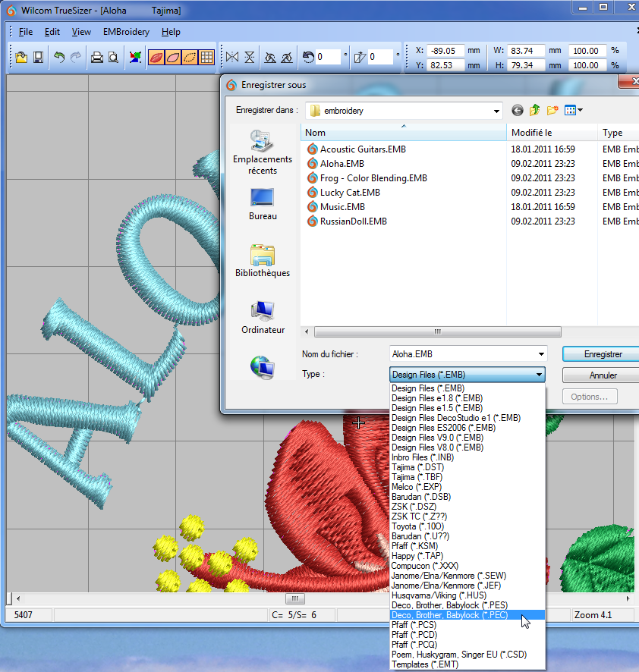The image size is (639, 672).
Task: Open the view menu dropdown arrow
Action: point(581,111)
